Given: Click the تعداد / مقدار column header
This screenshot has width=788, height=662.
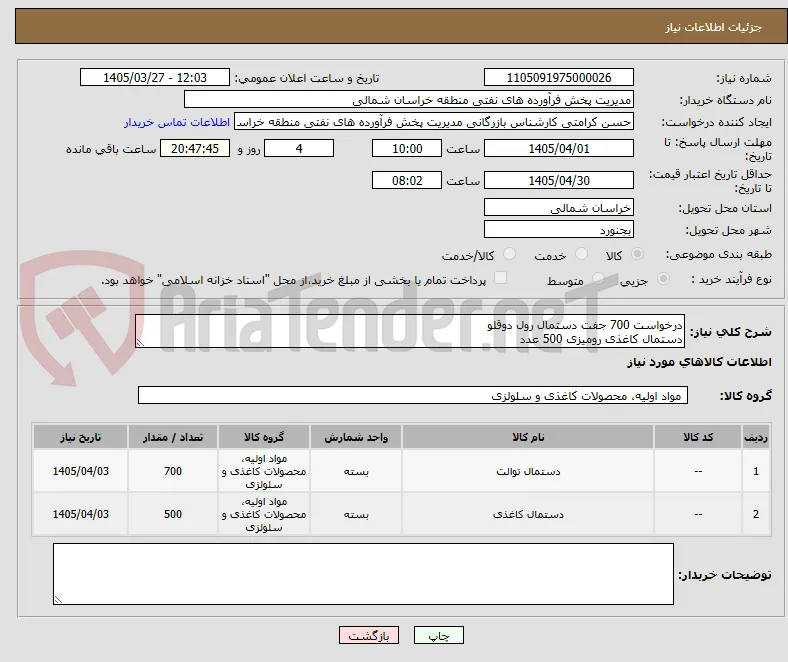Looking at the screenshot, I should [x=173, y=437].
